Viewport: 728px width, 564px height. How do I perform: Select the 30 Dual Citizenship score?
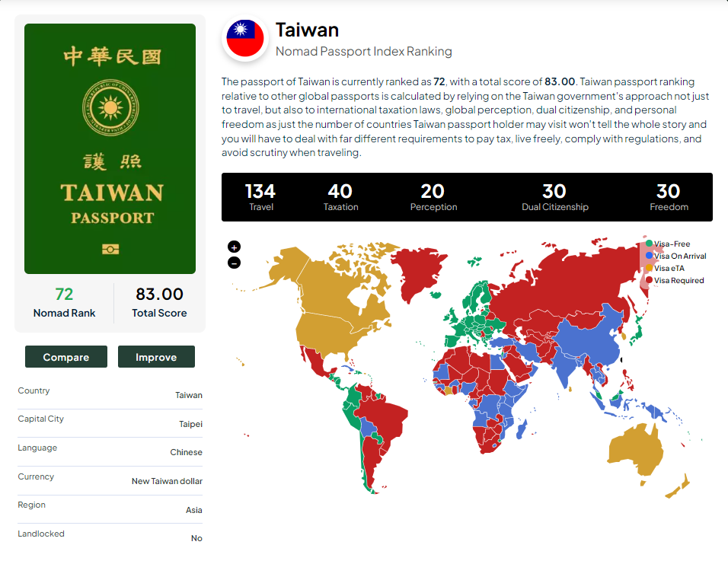[x=555, y=197]
